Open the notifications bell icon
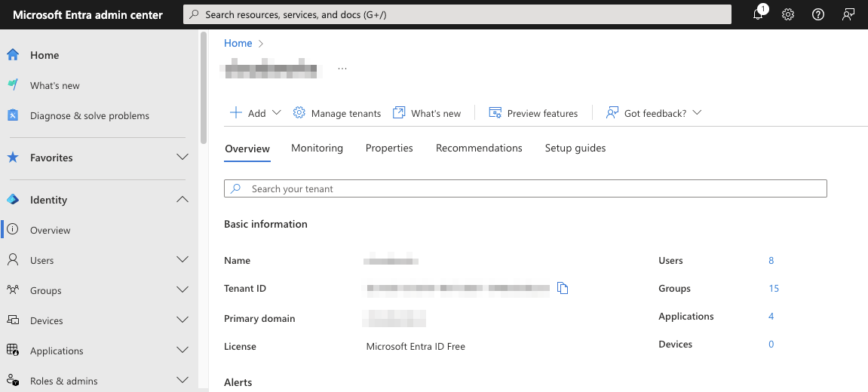 (x=758, y=15)
